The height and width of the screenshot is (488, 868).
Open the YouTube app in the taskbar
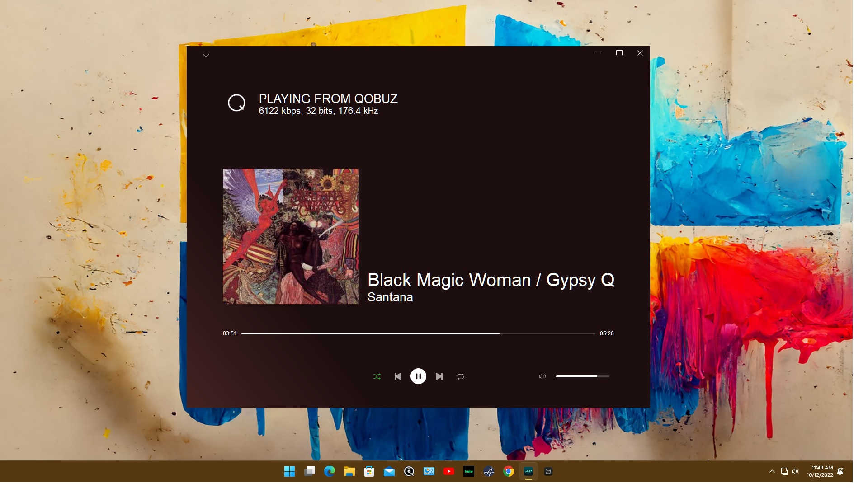pyautogui.click(x=449, y=472)
